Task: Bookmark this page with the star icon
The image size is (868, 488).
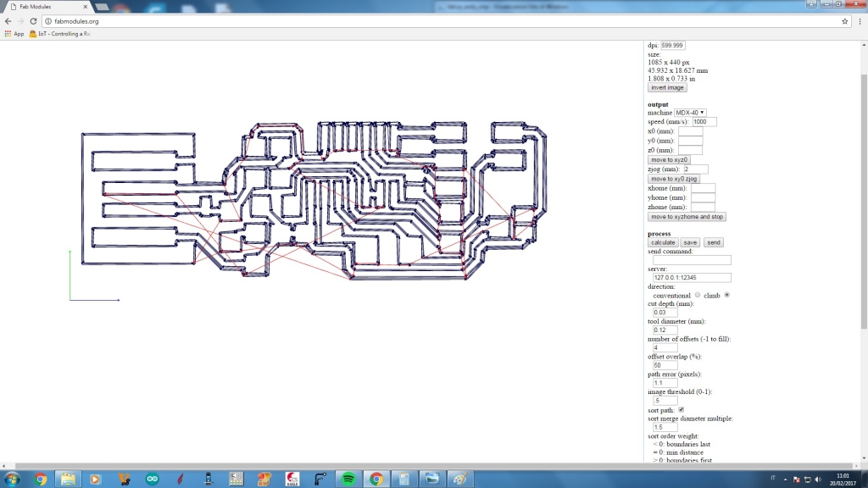Action: 845,21
